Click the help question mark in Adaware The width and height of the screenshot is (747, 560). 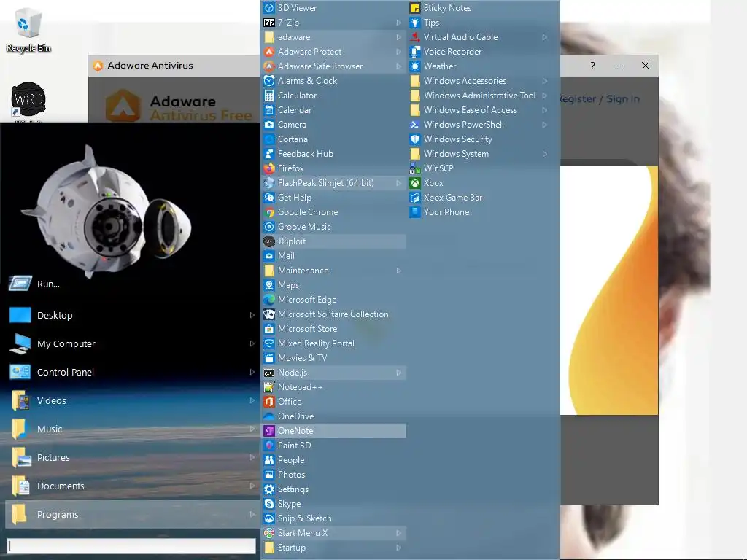click(592, 66)
